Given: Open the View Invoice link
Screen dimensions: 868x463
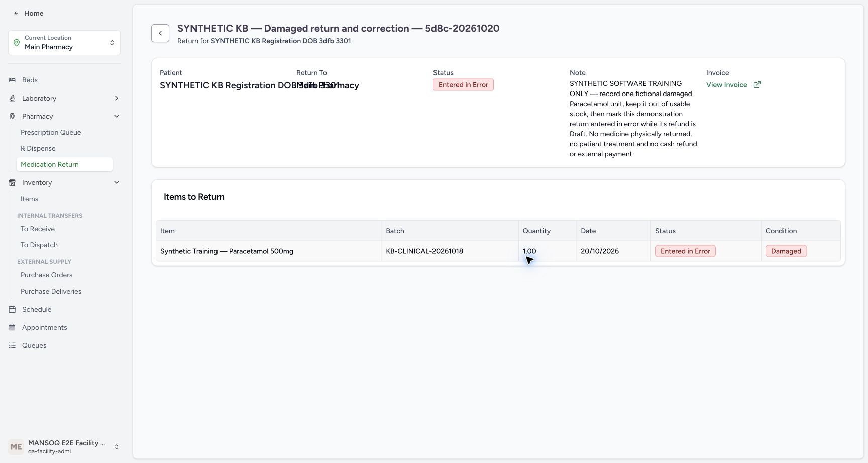Looking at the screenshot, I should click(727, 85).
